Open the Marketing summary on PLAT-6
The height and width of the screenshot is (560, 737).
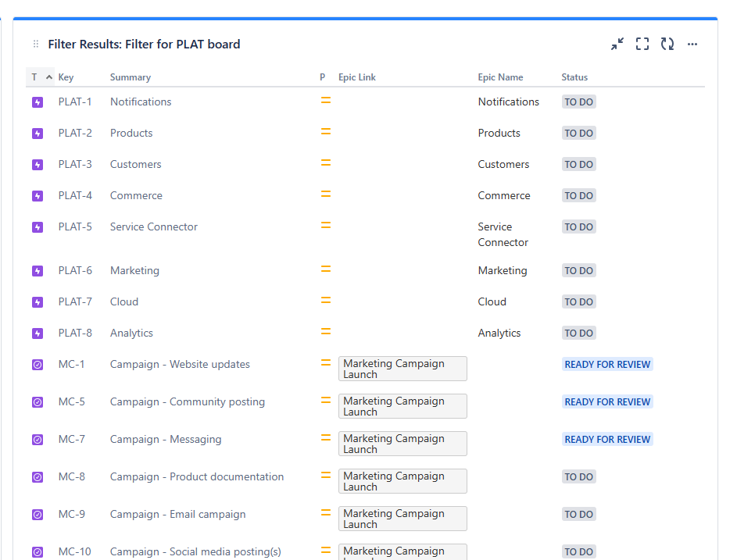coord(135,270)
